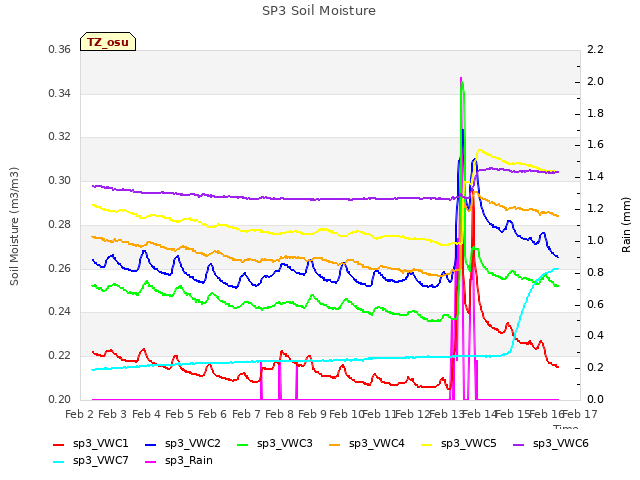This screenshot has width=640, height=480.
Task: Click the 2.0 rain axis value
Action: 595,81
